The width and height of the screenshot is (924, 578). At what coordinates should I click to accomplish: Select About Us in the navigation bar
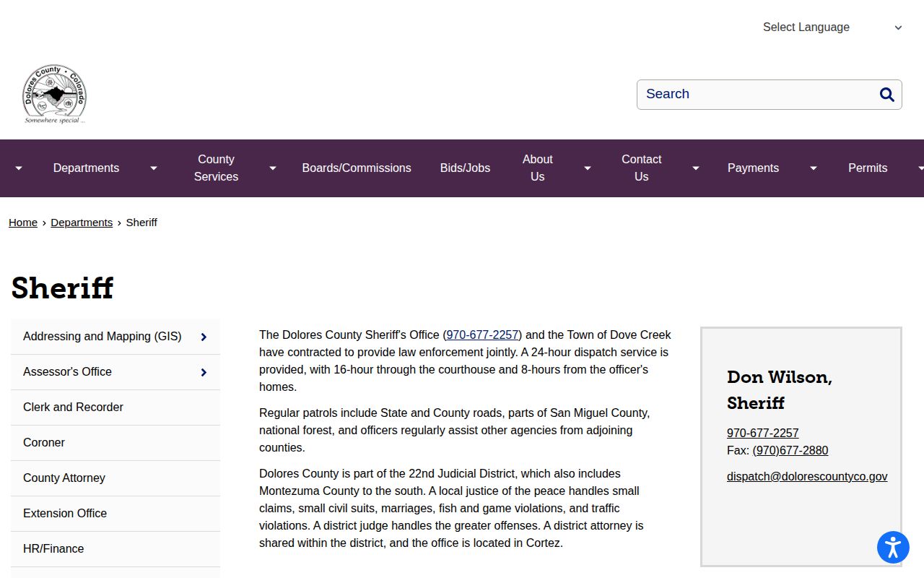click(538, 168)
